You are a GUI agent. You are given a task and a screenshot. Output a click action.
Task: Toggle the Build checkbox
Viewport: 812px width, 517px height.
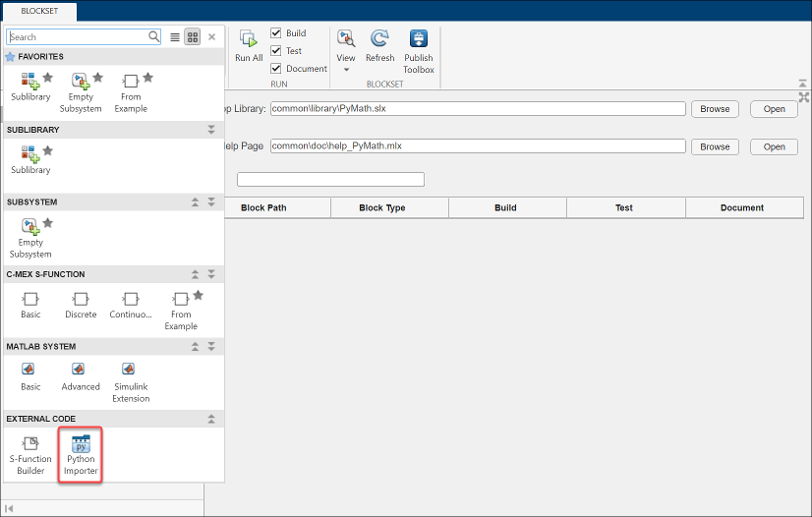(276, 33)
